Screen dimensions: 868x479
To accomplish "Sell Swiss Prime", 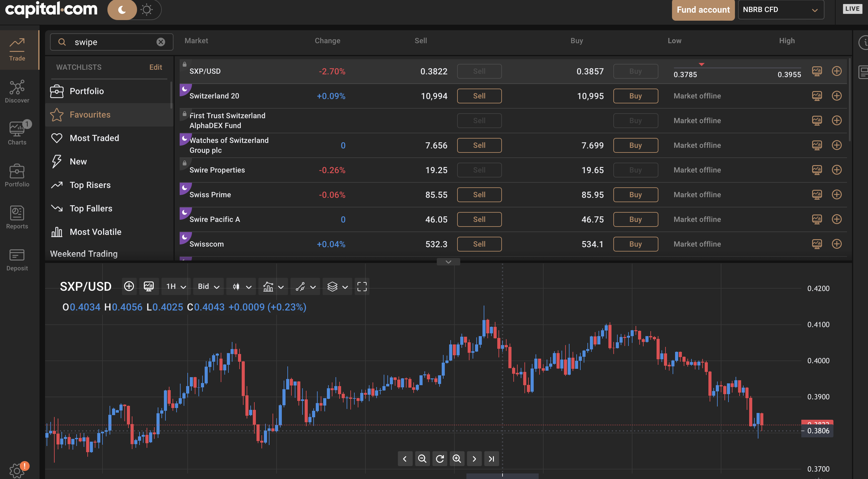I will [479, 195].
